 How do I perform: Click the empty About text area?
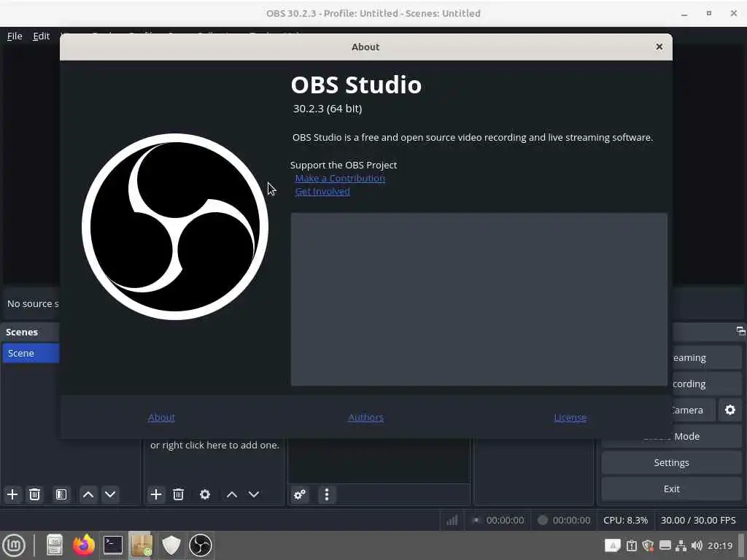coord(479,299)
